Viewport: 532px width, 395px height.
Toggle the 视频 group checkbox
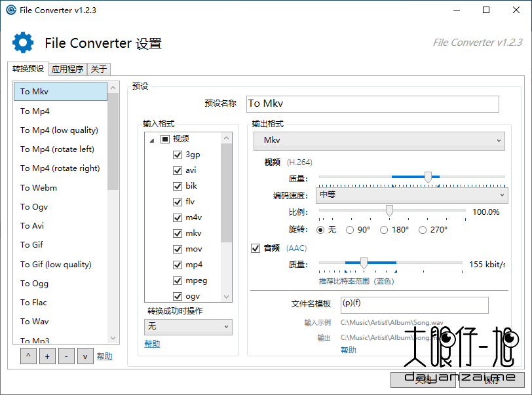165,139
